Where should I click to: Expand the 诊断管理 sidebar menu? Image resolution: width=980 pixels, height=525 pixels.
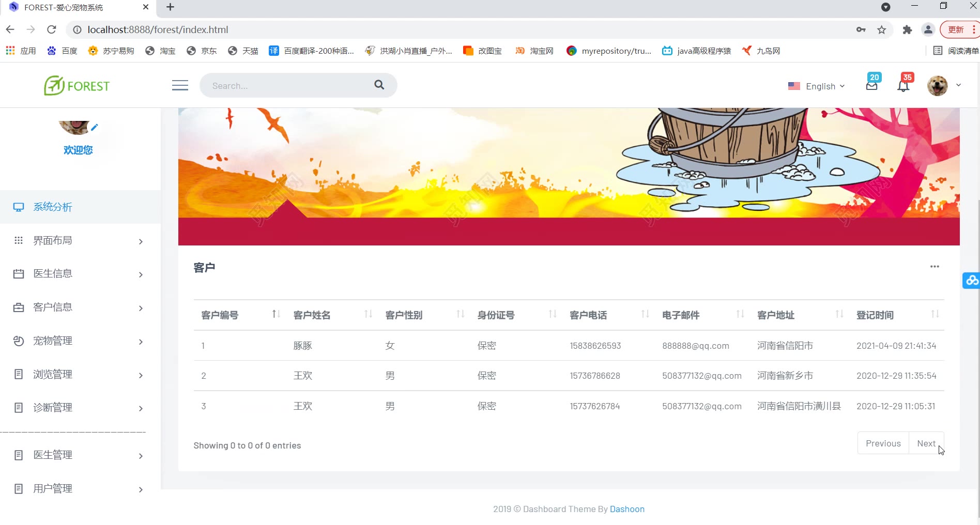(x=80, y=408)
